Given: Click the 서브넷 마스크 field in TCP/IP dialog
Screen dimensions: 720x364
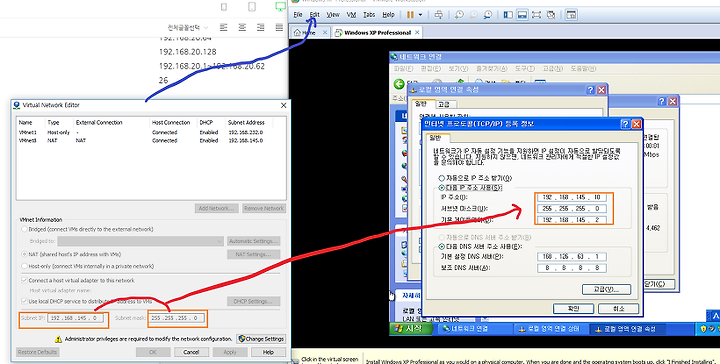Looking at the screenshot, I should click(x=572, y=208).
